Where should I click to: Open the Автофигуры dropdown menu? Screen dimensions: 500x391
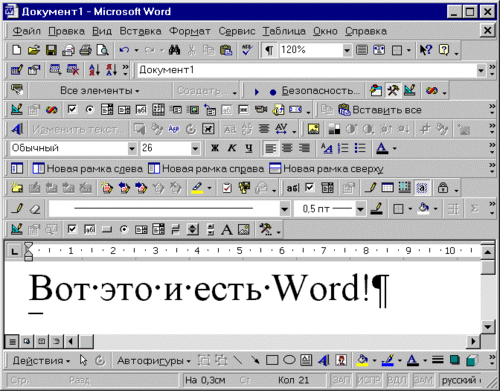tap(153, 360)
